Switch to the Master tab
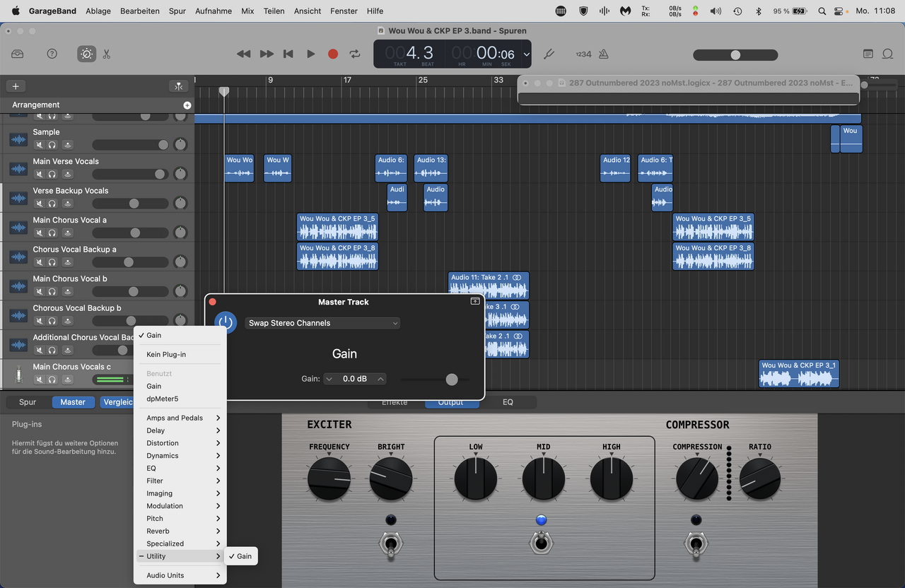 click(x=73, y=402)
